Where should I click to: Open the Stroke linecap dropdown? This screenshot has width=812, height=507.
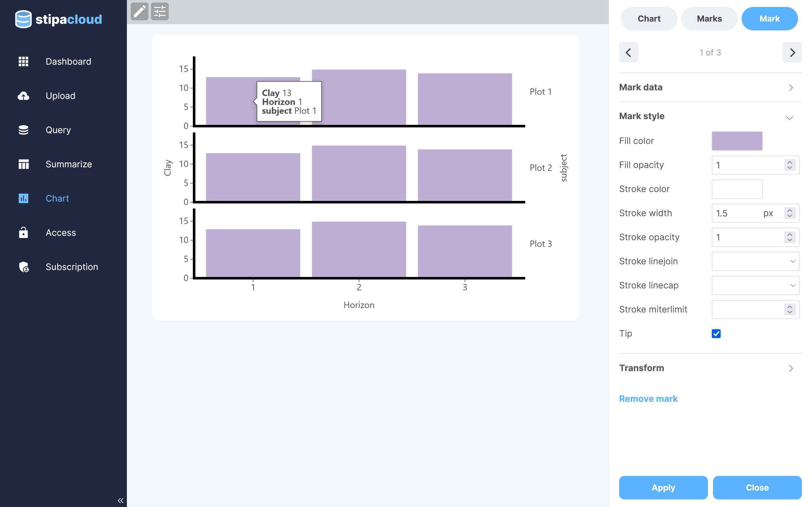pos(755,286)
